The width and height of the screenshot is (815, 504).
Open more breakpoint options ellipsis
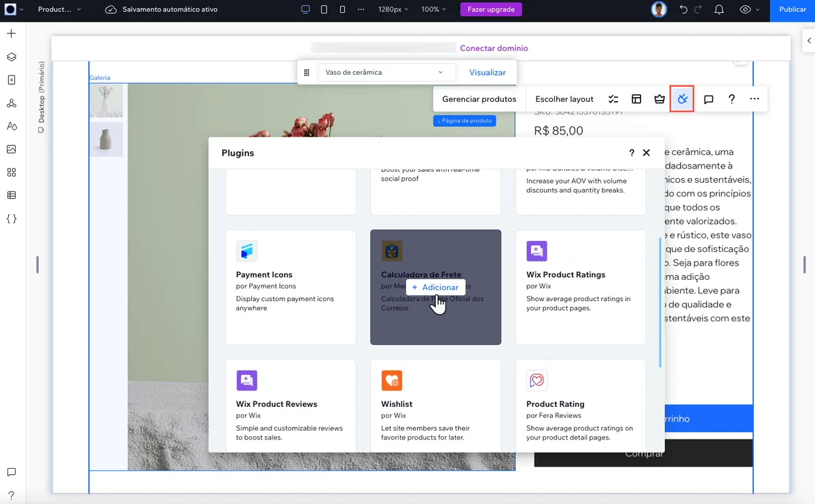click(361, 10)
